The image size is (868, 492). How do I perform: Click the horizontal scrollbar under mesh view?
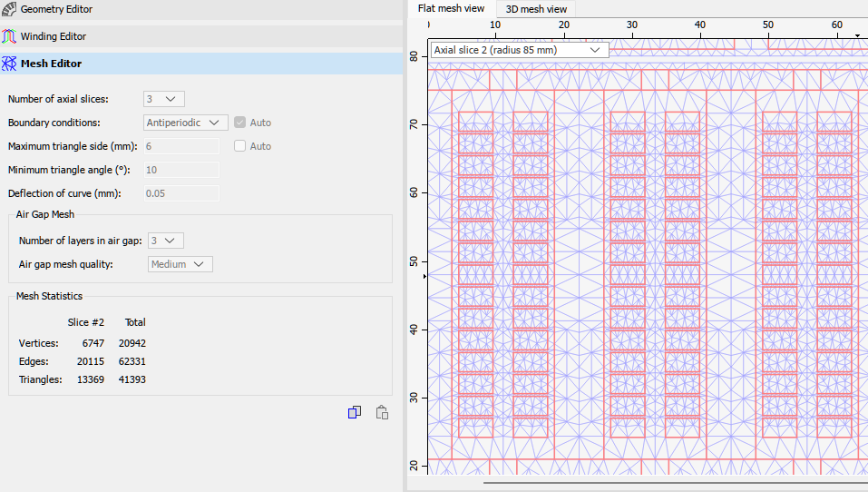pos(676,483)
